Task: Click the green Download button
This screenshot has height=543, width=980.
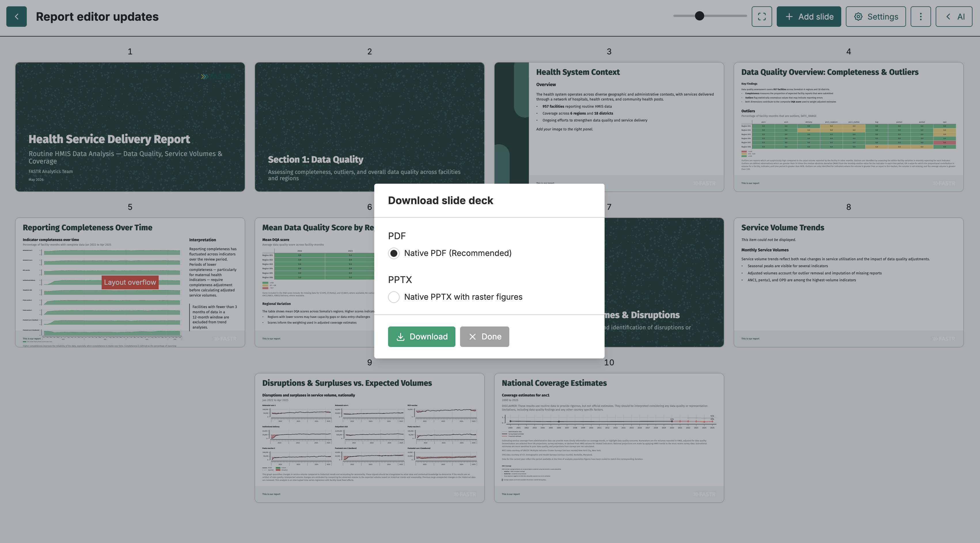Action: [x=421, y=337]
